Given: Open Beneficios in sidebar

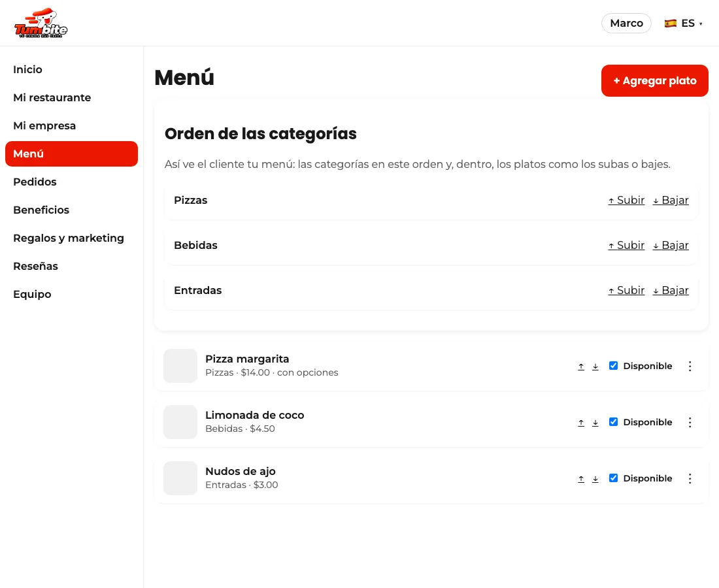Looking at the screenshot, I should pos(71,210).
